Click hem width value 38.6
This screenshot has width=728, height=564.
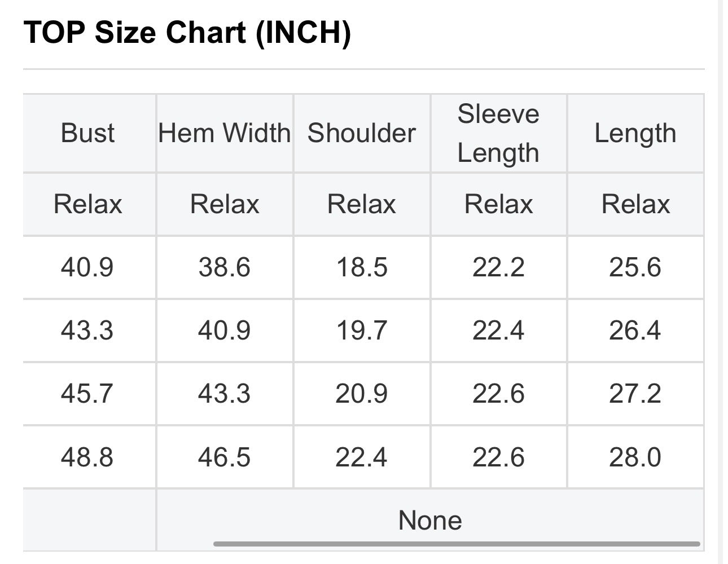[225, 267]
